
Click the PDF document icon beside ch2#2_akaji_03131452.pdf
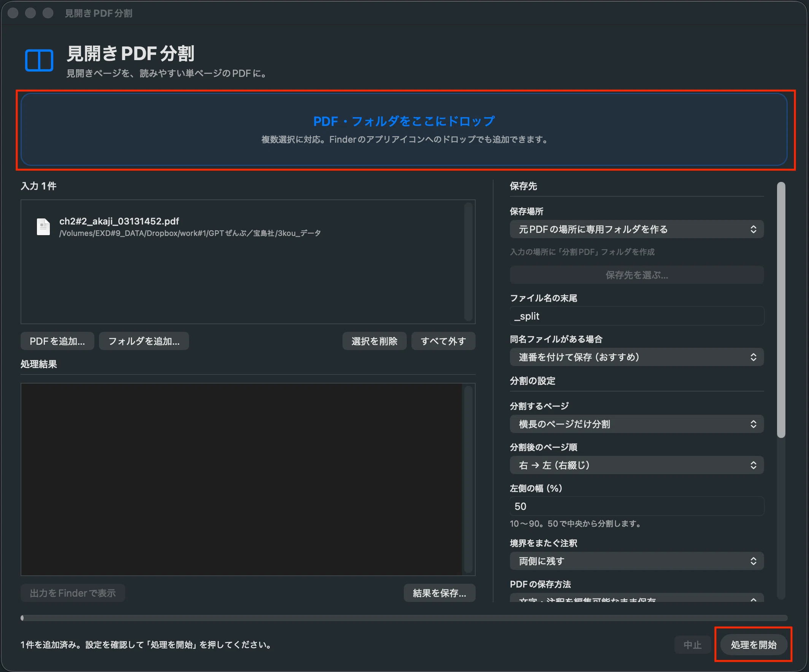point(43,226)
